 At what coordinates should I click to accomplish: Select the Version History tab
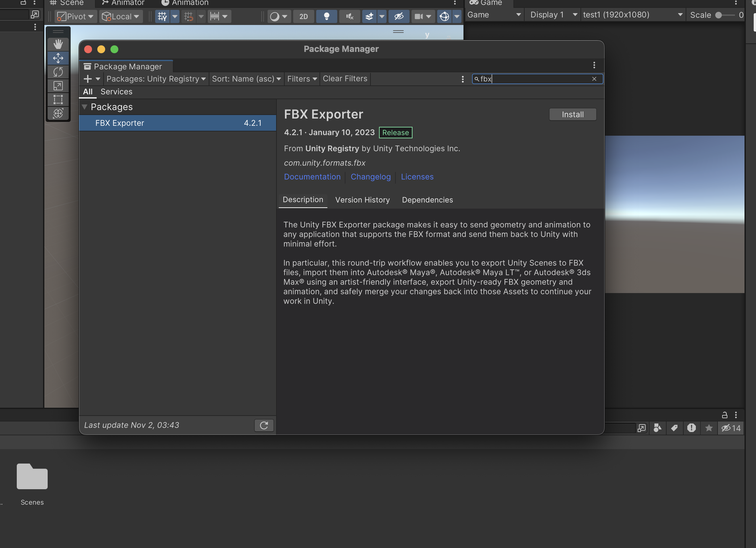(x=362, y=200)
